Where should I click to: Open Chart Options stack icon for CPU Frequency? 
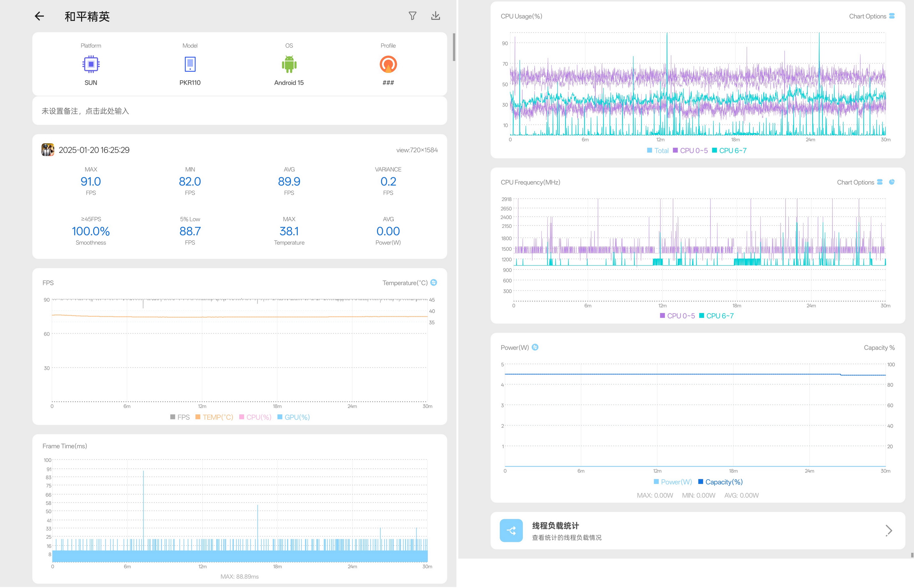[880, 182]
